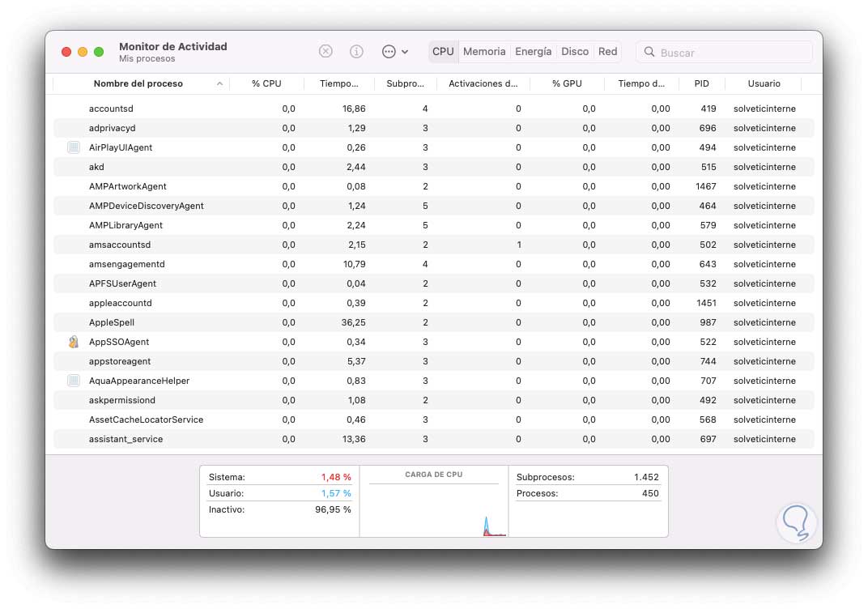Click PID value 1467
868x609 pixels.
point(706,186)
